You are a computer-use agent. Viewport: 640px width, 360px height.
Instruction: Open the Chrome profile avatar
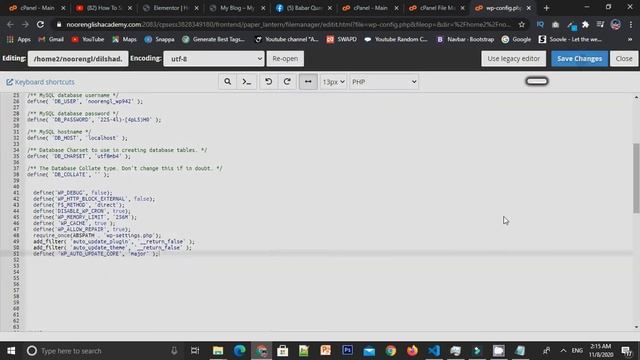(616, 24)
